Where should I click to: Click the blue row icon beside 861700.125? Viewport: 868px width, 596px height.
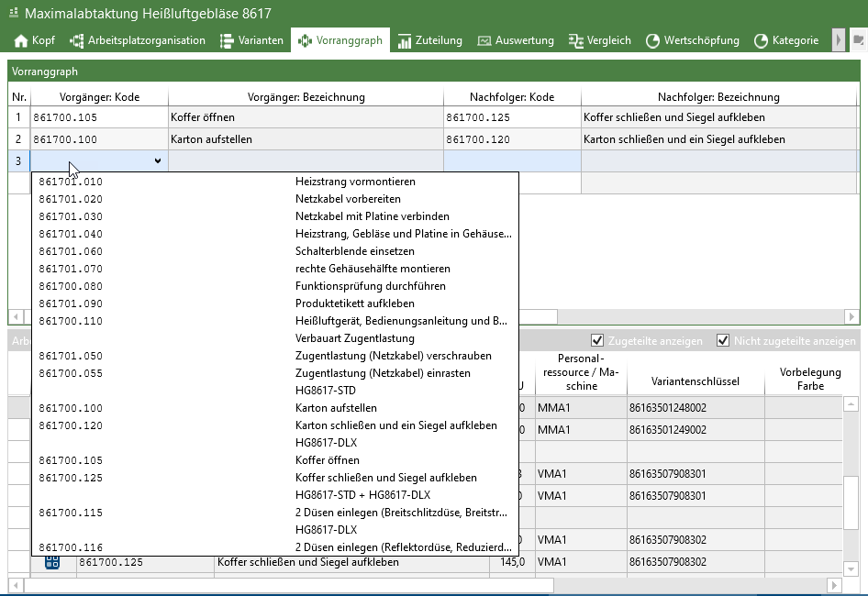click(52, 562)
